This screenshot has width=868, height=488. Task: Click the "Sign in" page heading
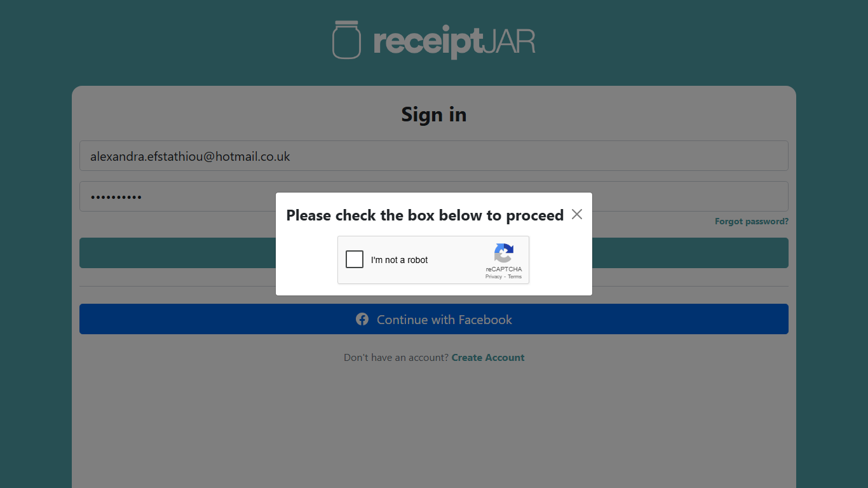434,114
